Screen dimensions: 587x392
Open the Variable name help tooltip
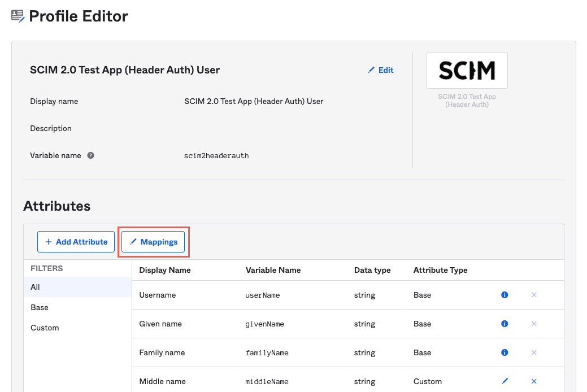(90, 155)
